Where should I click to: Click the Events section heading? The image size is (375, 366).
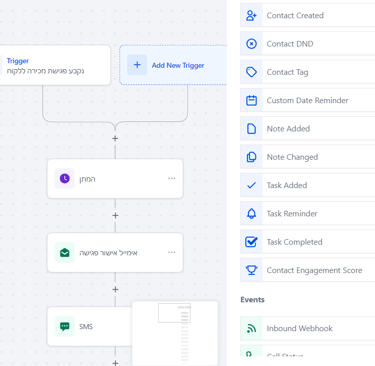click(x=252, y=300)
